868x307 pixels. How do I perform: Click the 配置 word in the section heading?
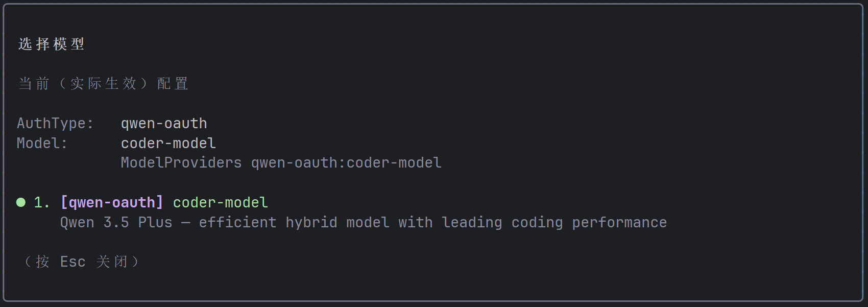click(x=173, y=83)
